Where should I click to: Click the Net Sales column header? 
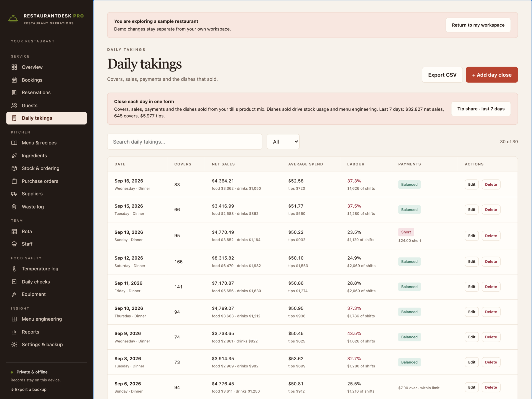(223, 164)
